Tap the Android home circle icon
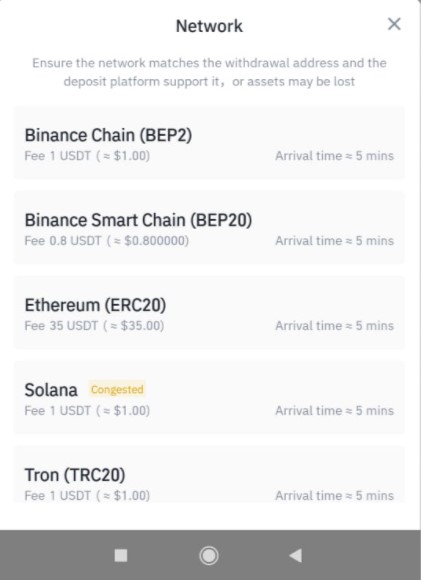Viewport: 422px width, 580px height. 209,555
